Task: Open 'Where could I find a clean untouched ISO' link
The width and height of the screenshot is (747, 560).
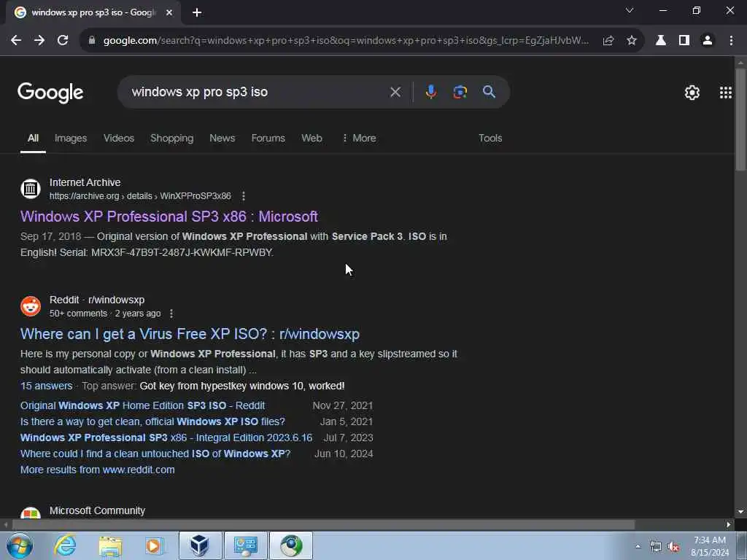Action: pos(155,454)
